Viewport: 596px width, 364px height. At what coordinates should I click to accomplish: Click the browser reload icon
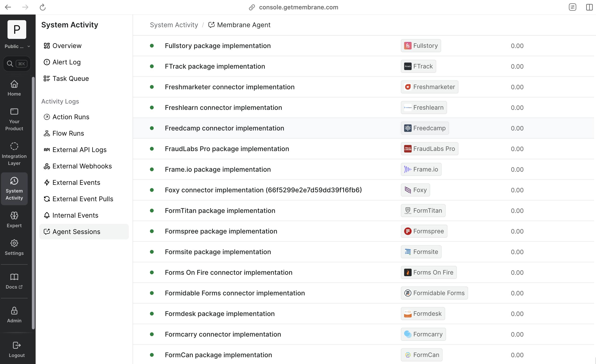pos(43,7)
